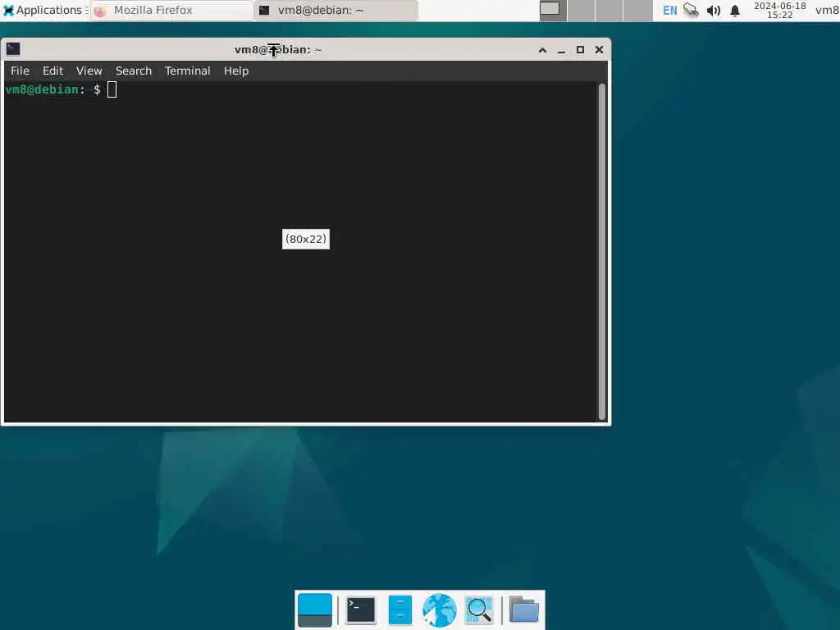
Task: Open the volume control icon
Action: click(x=713, y=11)
